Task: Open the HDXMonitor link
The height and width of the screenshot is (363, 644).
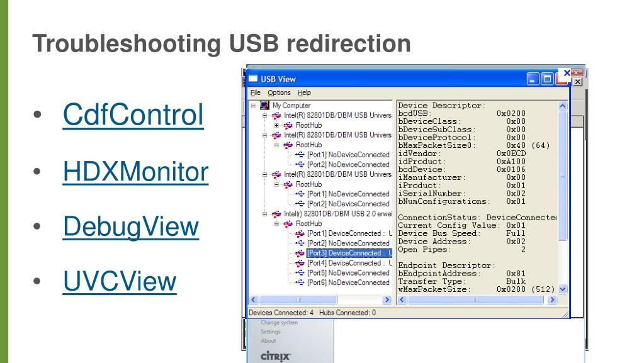Action: [135, 171]
